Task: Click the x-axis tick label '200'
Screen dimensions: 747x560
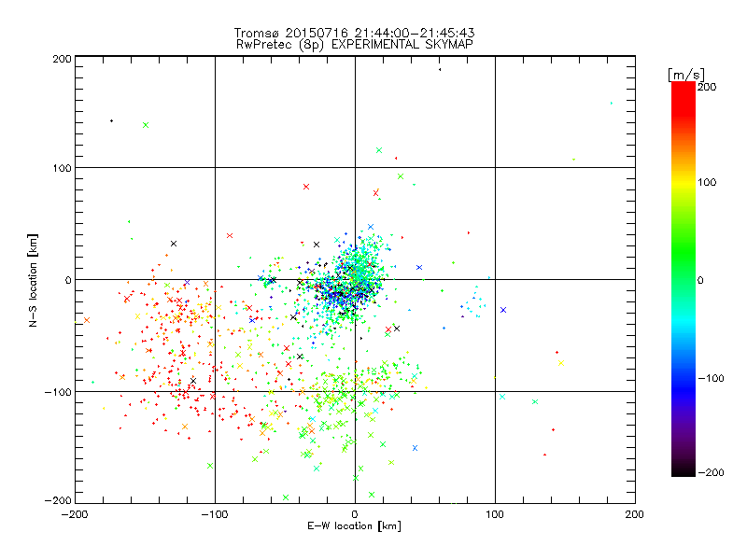Action: [x=635, y=514]
